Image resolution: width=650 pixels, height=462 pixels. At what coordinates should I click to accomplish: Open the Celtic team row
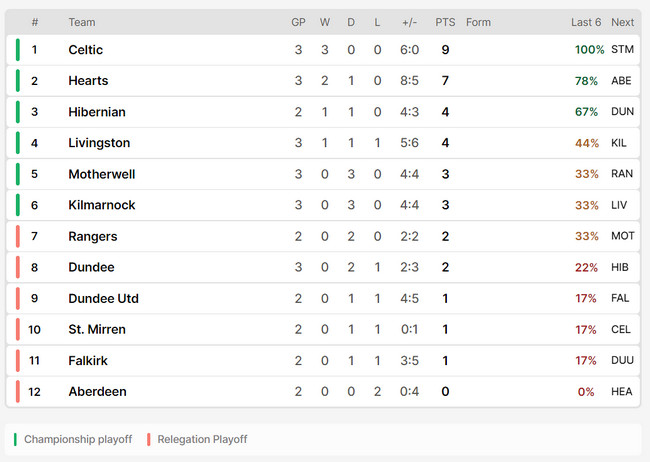coord(323,50)
